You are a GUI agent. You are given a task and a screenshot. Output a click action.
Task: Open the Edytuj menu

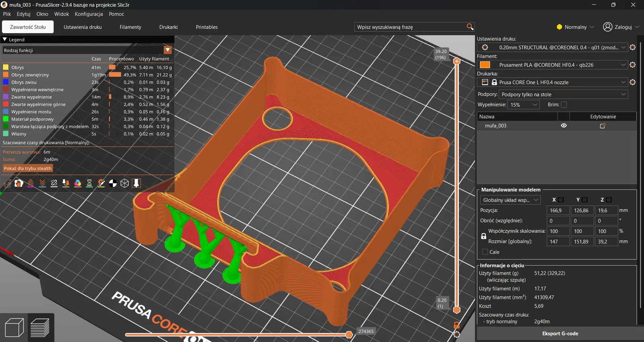pyautogui.click(x=24, y=14)
